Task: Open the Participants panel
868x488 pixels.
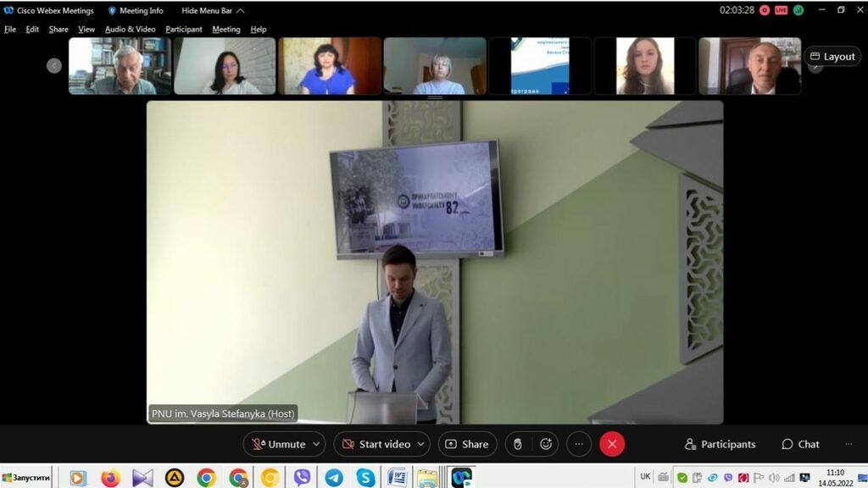Action: click(x=720, y=444)
